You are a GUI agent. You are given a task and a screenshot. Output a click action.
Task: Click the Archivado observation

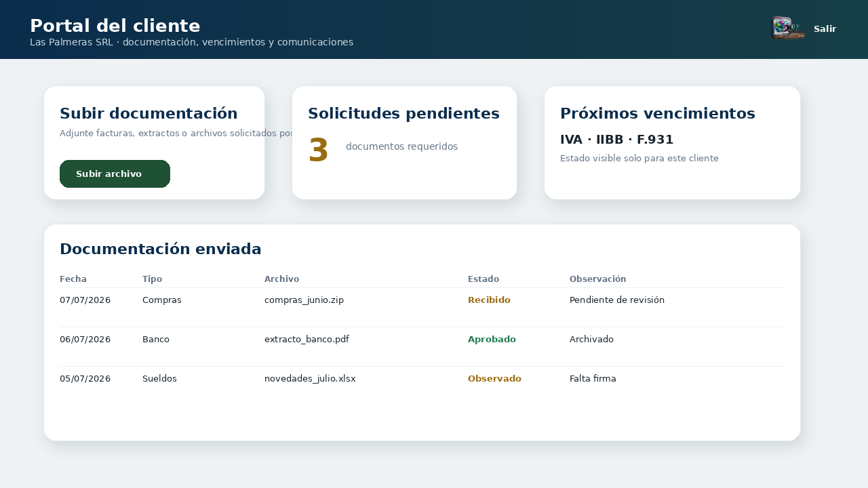(591, 340)
